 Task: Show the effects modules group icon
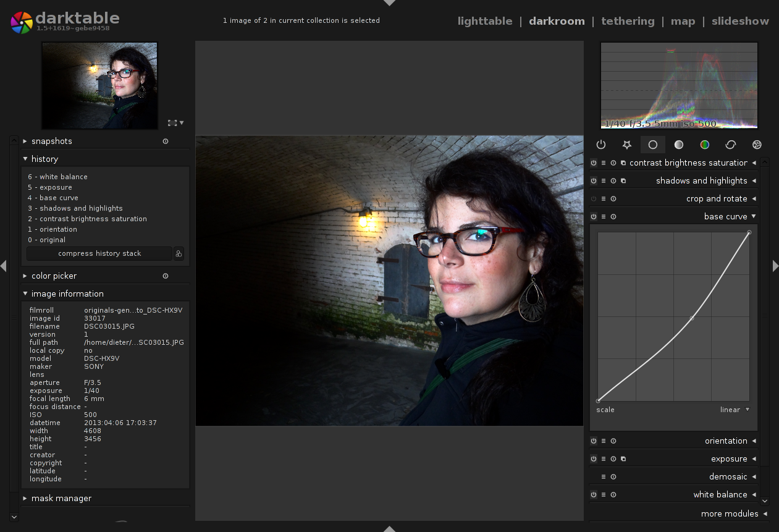point(757,145)
